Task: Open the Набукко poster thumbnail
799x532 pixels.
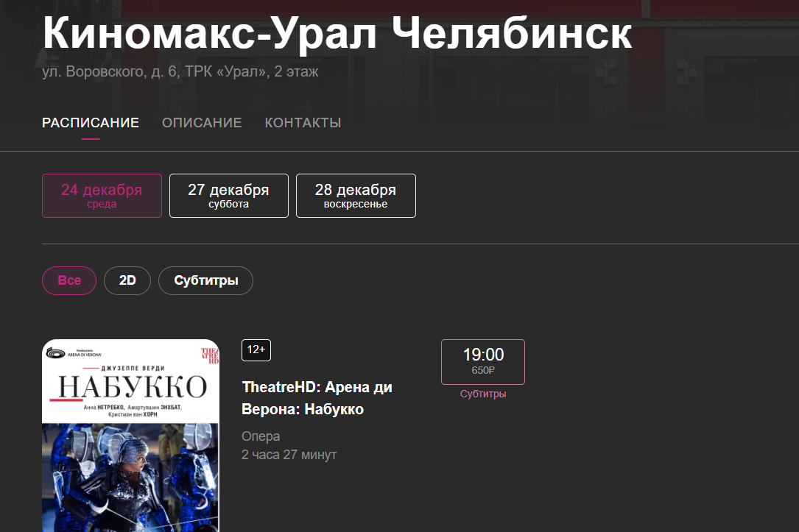Action: pos(130,436)
